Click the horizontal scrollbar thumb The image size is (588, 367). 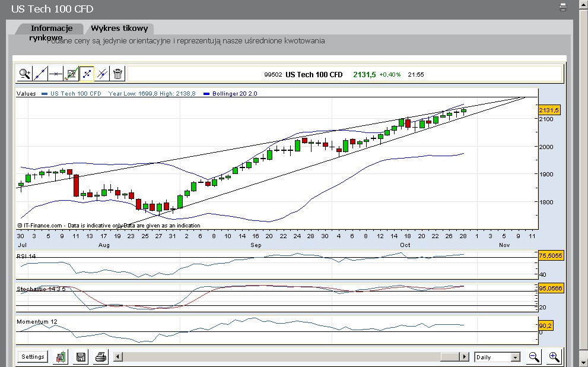click(x=450, y=357)
